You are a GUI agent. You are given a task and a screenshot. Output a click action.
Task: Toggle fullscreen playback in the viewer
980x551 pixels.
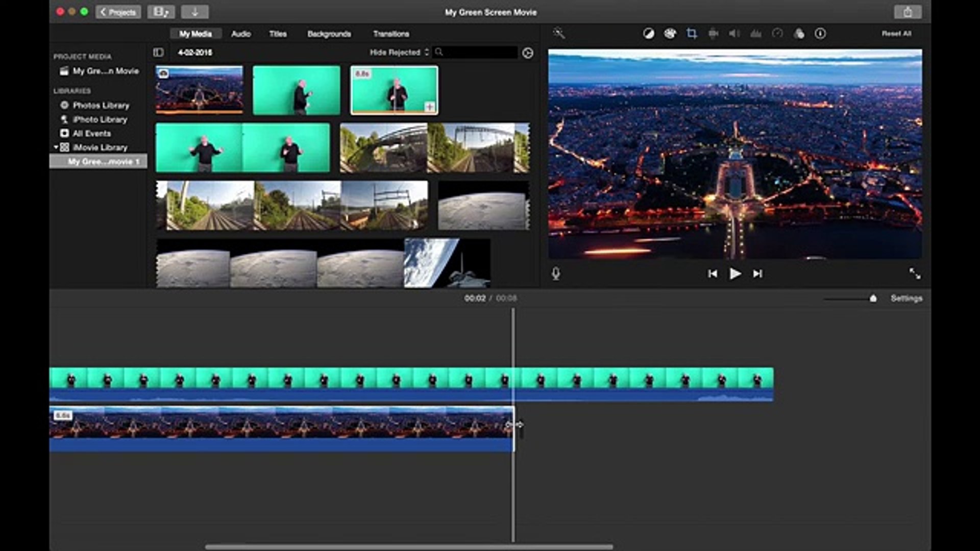915,274
